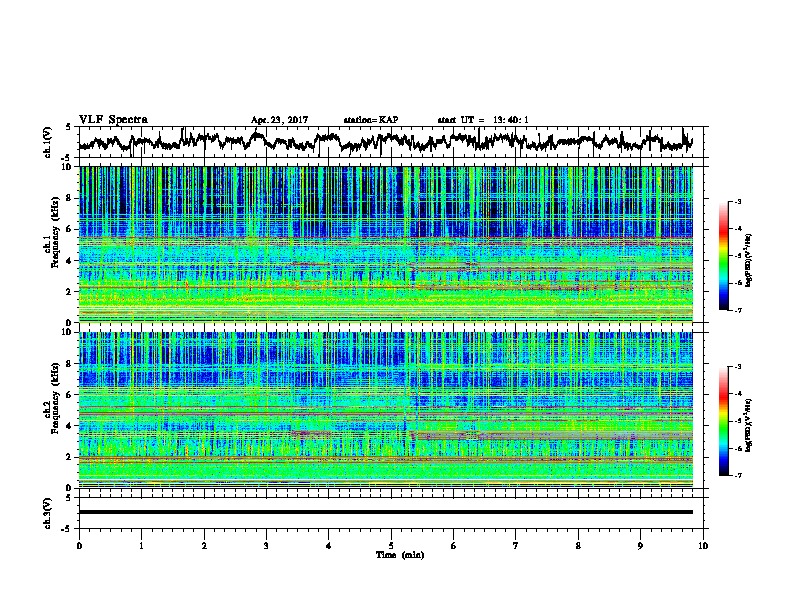The width and height of the screenshot is (792, 612).
Task: Click the "9" tick label on the time axis
Action: coord(640,546)
